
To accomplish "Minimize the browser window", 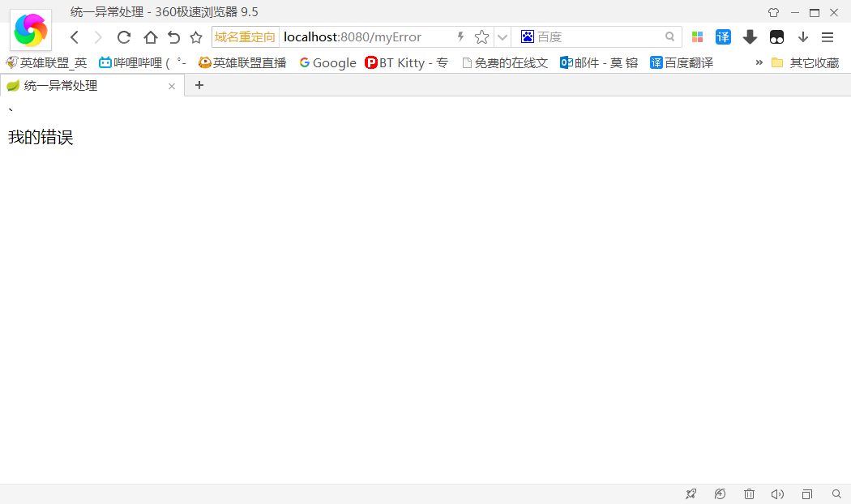I will (x=795, y=12).
